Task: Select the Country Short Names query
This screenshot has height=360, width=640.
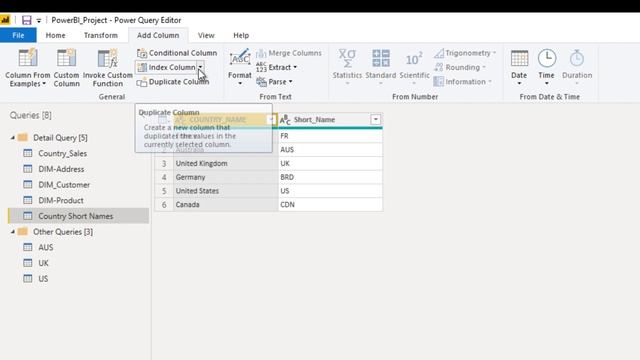Action: click(78, 216)
